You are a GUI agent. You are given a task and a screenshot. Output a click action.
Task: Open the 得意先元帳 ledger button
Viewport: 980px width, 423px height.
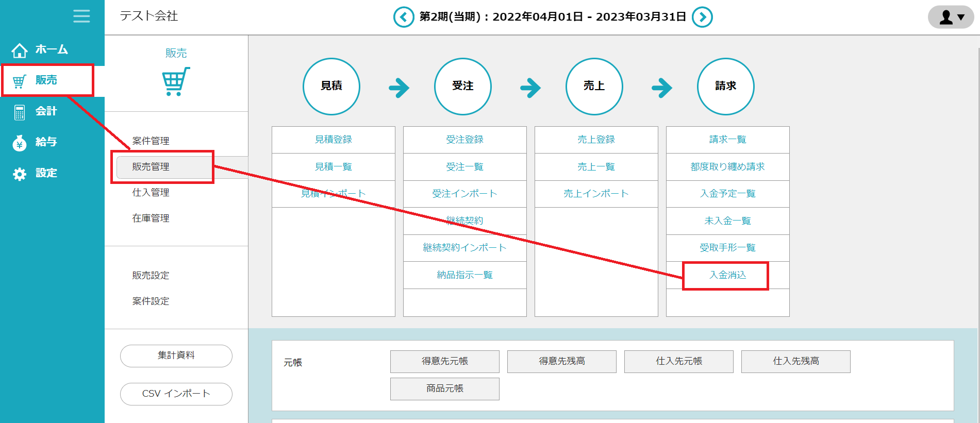coord(444,361)
